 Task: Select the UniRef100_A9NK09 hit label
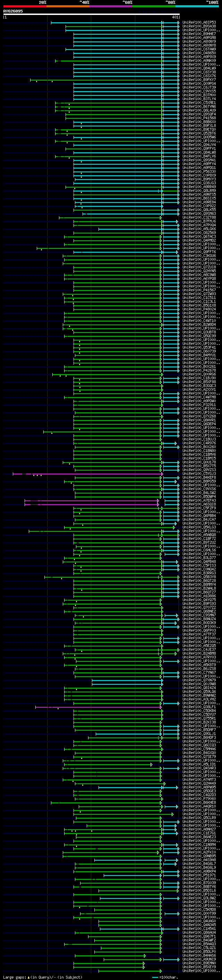coord(199,60)
